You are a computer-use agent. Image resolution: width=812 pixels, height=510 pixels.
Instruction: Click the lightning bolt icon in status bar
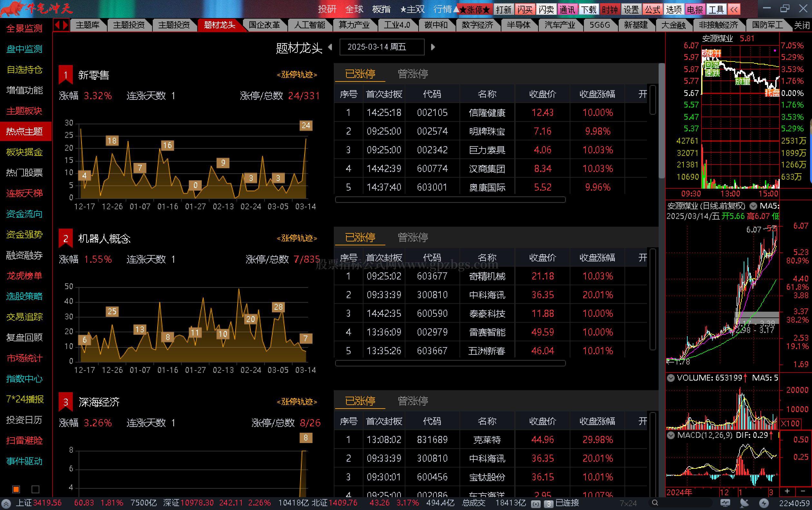pos(764,503)
